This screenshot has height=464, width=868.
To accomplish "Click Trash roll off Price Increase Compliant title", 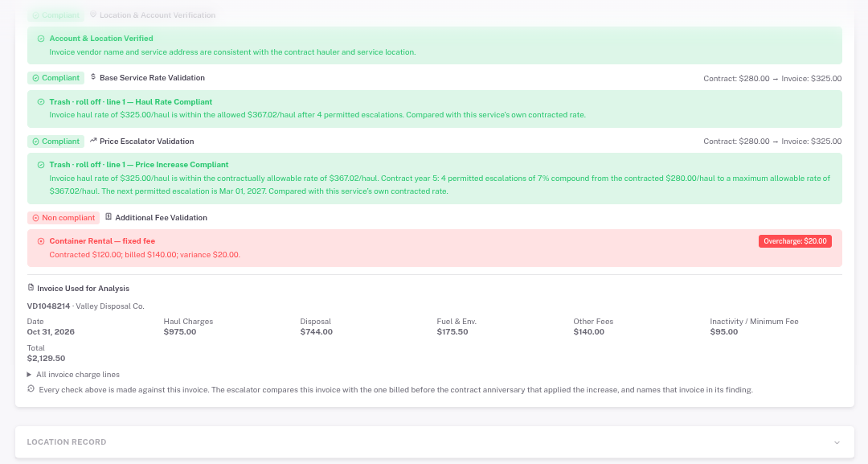I will 139,164.
